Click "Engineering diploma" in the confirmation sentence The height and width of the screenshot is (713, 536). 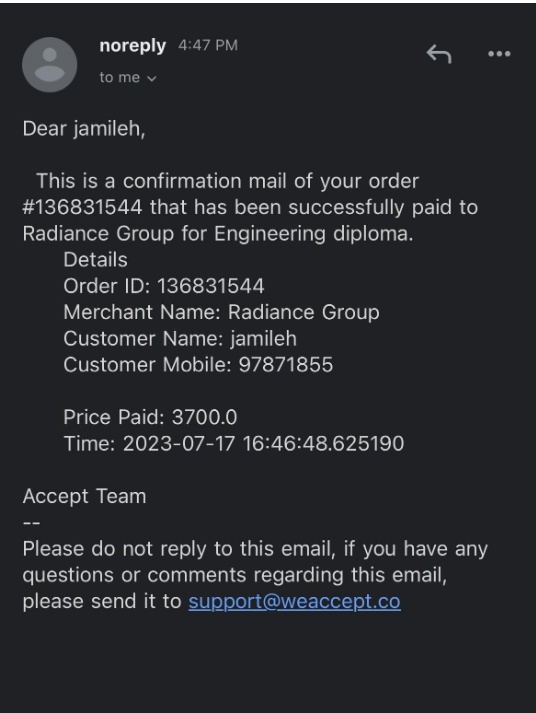[314, 234]
